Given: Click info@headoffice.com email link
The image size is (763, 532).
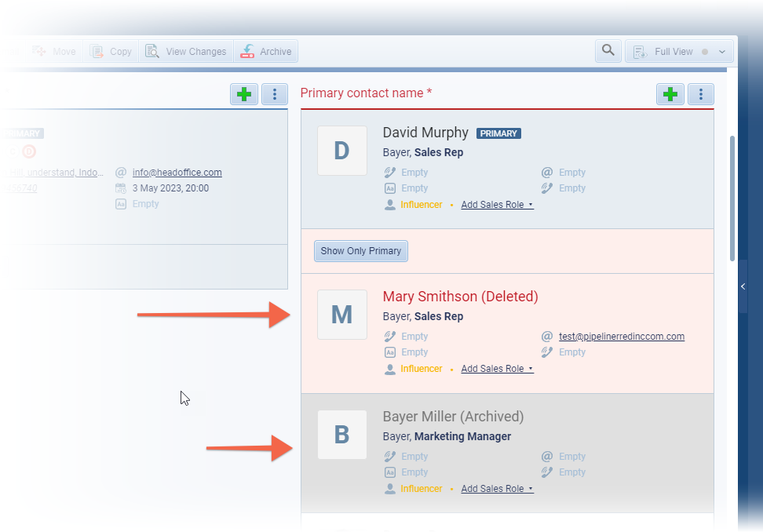Looking at the screenshot, I should (x=177, y=173).
